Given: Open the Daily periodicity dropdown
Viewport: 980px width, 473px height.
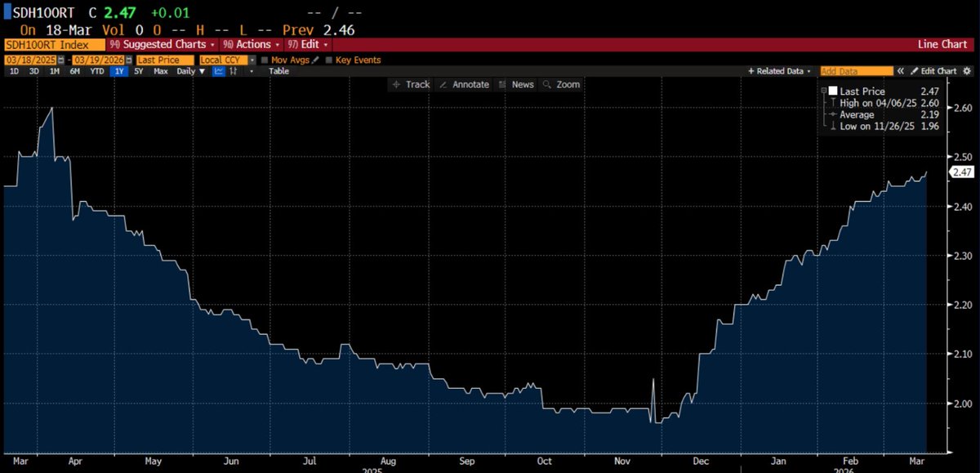Looking at the screenshot, I should [x=191, y=72].
